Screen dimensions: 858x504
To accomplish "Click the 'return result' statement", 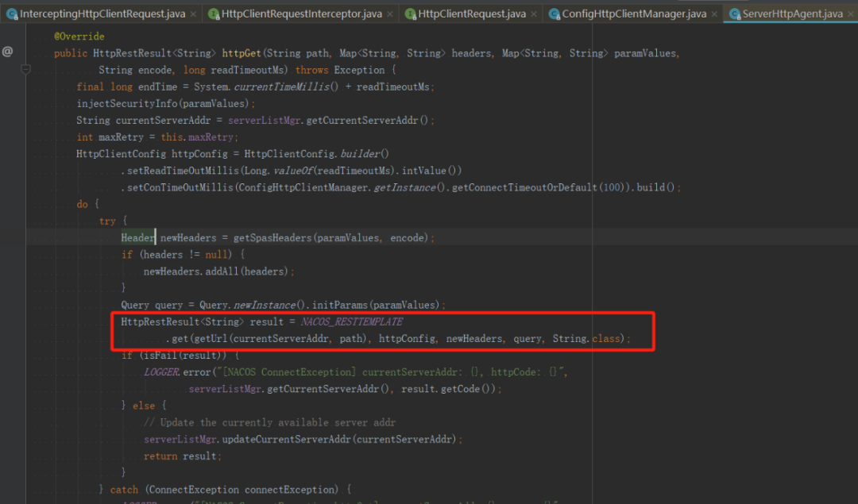I will point(182,456).
